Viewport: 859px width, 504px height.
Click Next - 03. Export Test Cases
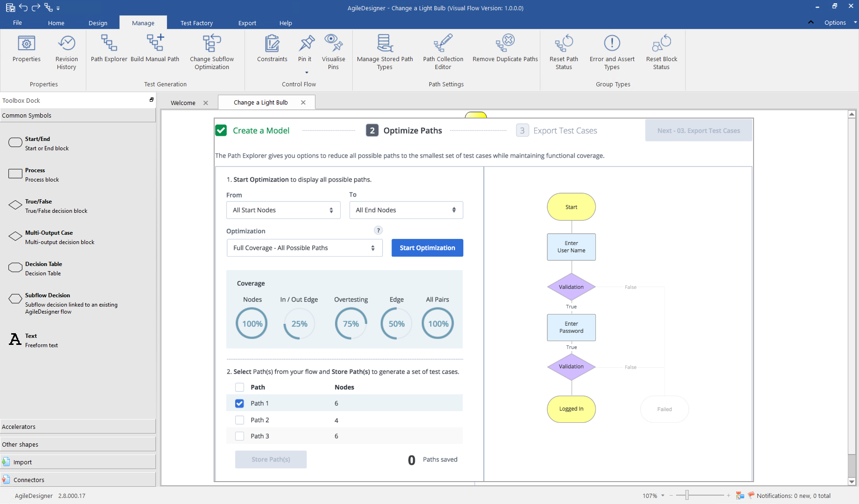pos(698,131)
